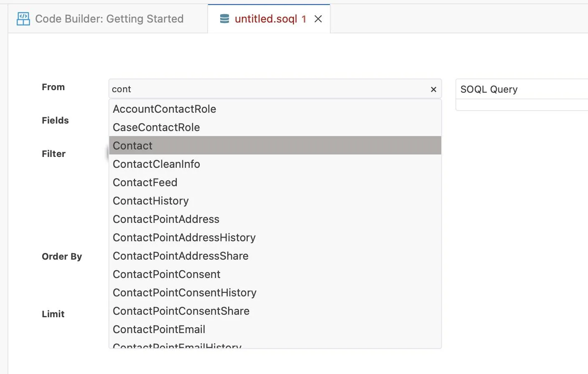Select ContactPointConsentHistory from the list
The height and width of the screenshot is (374, 588).
[x=275, y=293]
